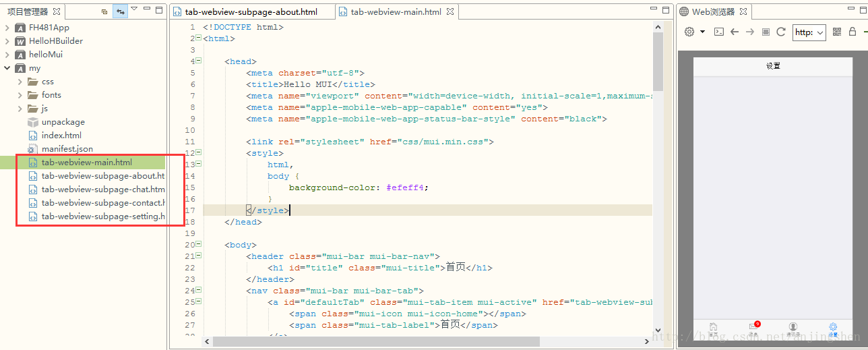
Task: Tap the message tab with red badge
Action: pos(753,330)
